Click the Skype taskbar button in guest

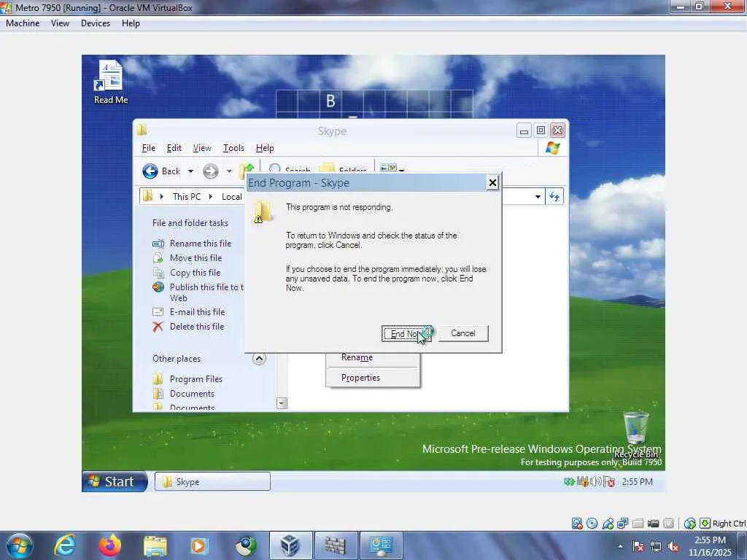point(212,482)
